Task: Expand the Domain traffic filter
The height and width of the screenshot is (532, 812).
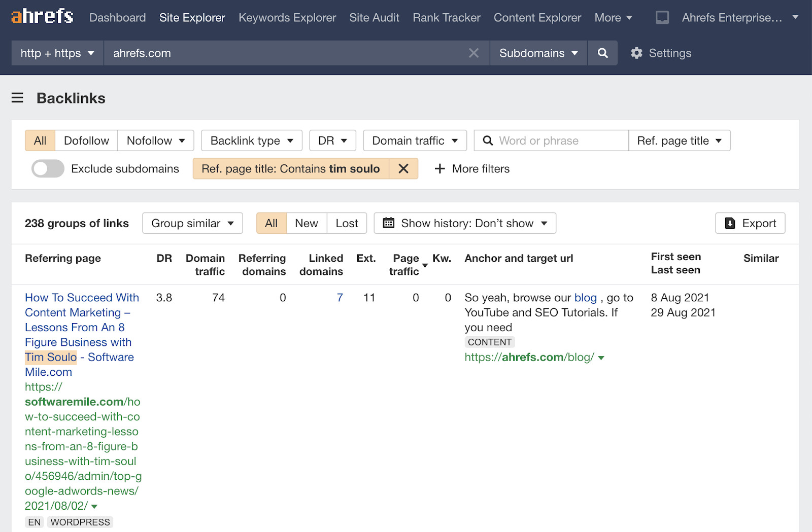Action: (x=415, y=140)
